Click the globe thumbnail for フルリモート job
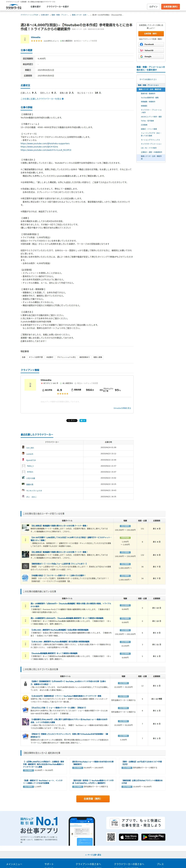186x868 pixels. tap(25, 578)
